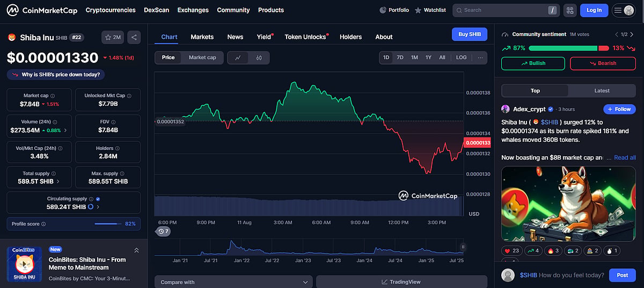Expand Volume (24h) details chevron

pyautogui.click(x=66, y=131)
